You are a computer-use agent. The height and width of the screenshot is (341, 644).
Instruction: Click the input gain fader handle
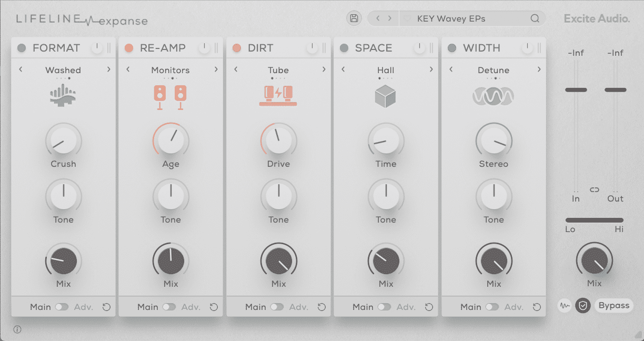576,90
